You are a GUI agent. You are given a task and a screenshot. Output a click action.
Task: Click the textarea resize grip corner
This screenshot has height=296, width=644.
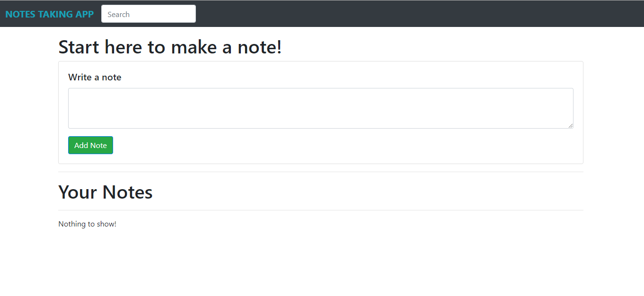coord(571,125)
